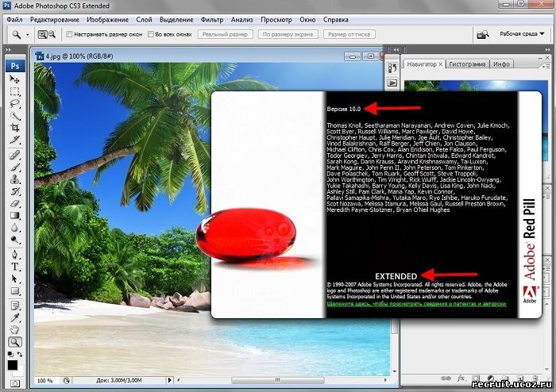Open the Zoom tool preset picker dropdown
The width and height of the screenshot is (556, 392).
tap(27, 35)
